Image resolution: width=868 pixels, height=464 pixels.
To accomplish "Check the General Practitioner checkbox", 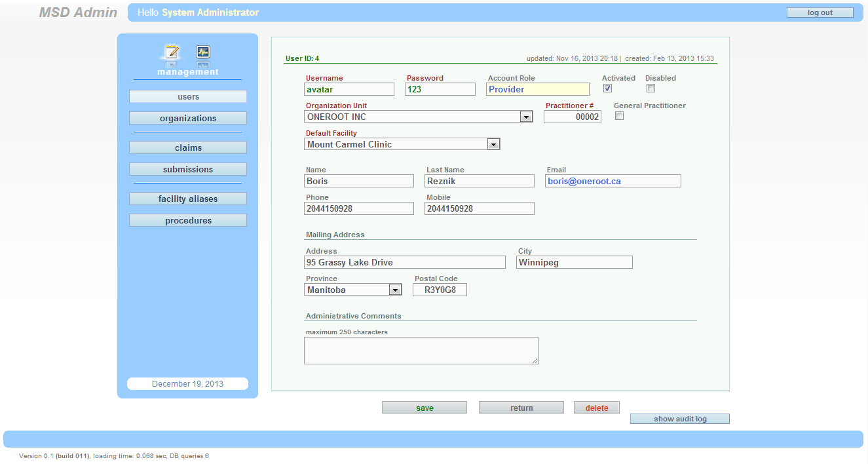I will click(619, 116).
